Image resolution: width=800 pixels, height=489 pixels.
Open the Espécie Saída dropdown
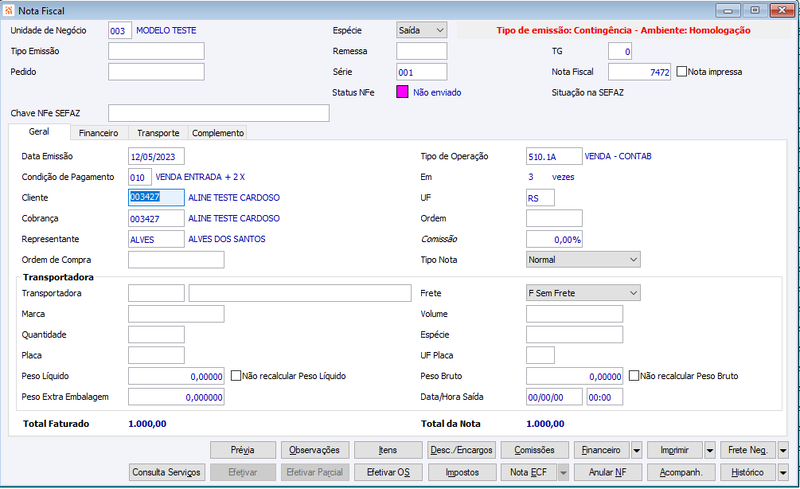pyautogui.click(x=421, y=31)
